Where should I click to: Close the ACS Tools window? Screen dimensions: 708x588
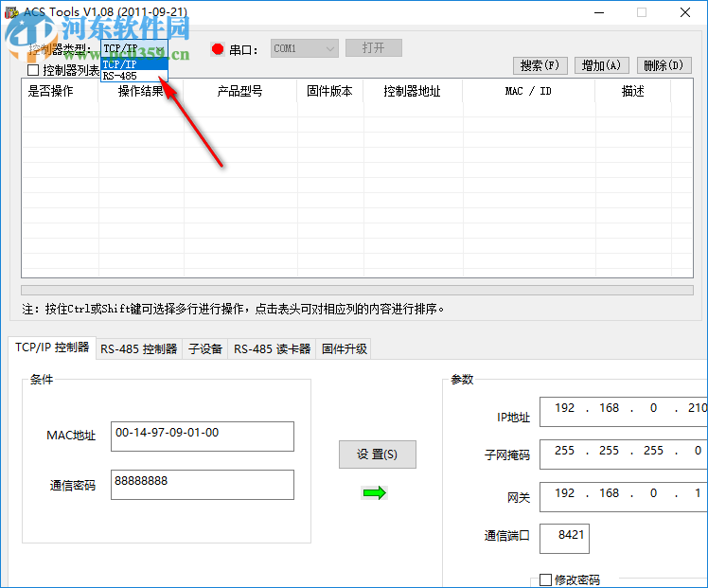point(685,12)
